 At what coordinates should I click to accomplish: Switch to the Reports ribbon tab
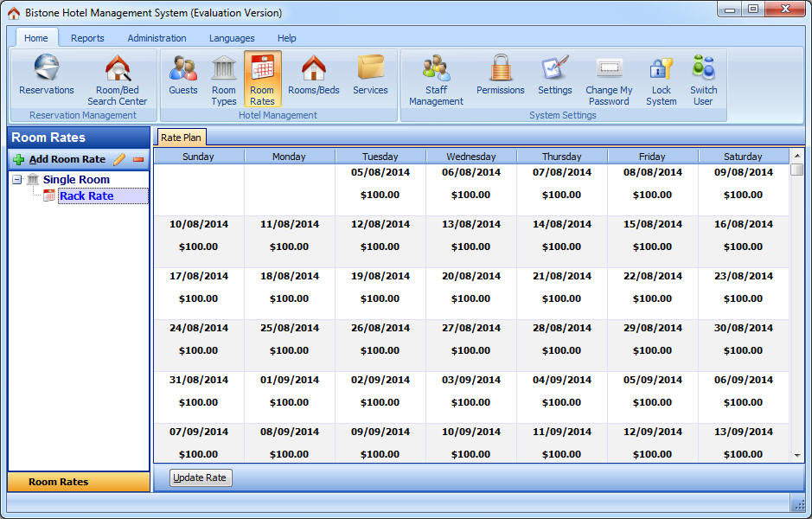[87, 38]
